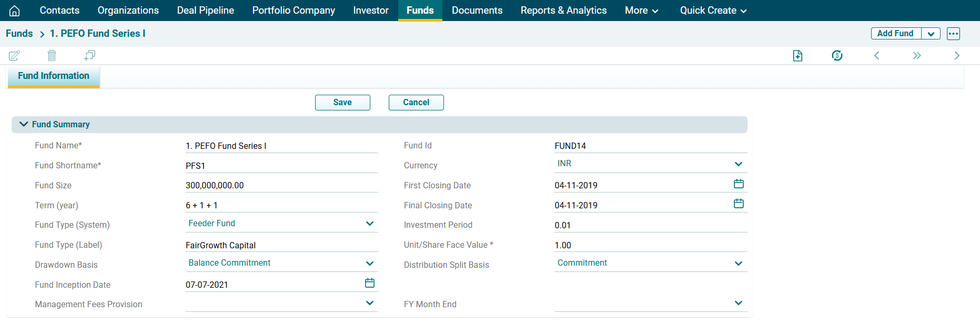
Task: Click the add document icon
Action: coord(797,56)
